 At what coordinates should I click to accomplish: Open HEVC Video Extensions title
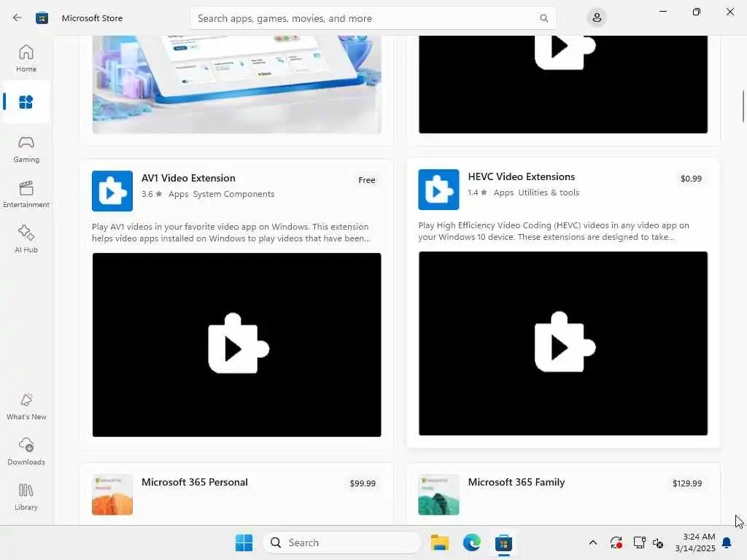click(x=521, y=176)
